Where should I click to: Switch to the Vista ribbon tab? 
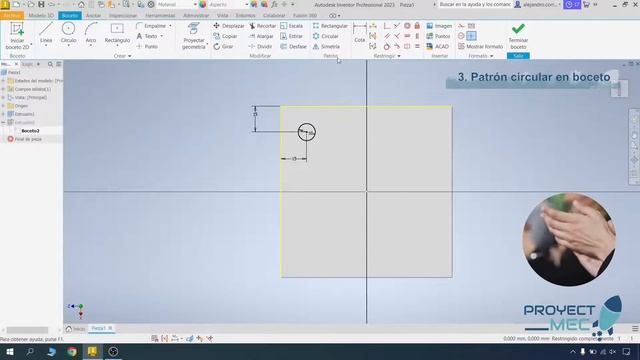click(222, 16)
